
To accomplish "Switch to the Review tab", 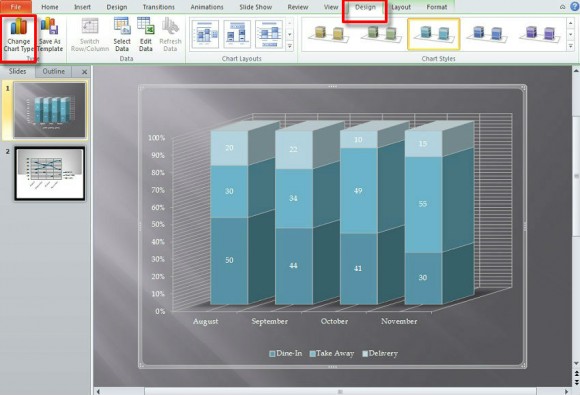I will [298, 7].
